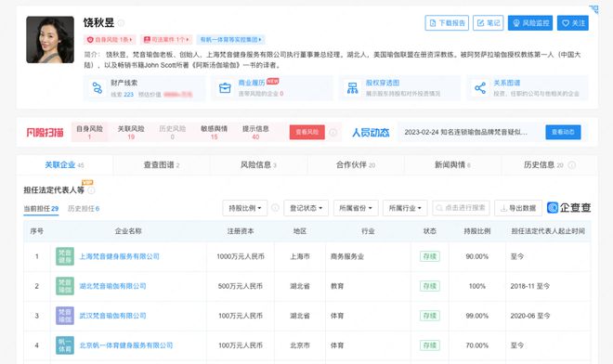Open the 商业履历 briefcase icon
Screen dimensions: 613x364
click(225, 88)
